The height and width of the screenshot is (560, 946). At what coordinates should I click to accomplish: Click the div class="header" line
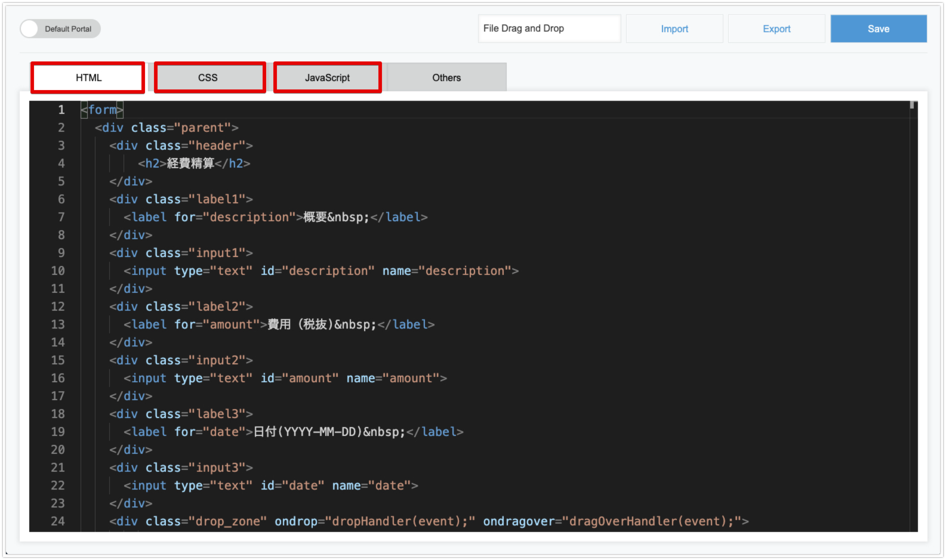click(181, 146)
